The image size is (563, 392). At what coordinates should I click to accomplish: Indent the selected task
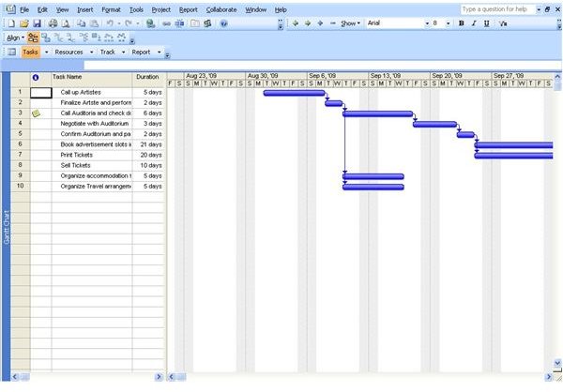pos(308,23)
